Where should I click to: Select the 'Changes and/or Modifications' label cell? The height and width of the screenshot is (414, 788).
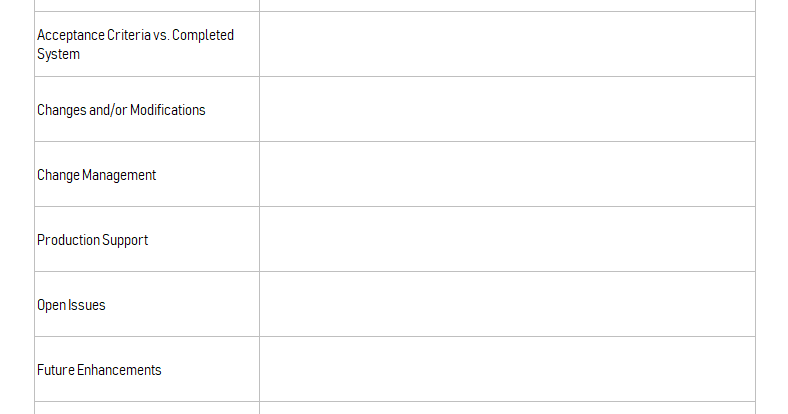pyautogui.click(x=147, y=109)
